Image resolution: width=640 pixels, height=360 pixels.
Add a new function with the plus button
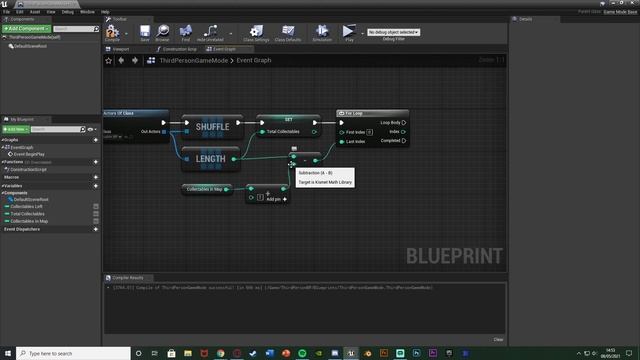pos(96,162)
